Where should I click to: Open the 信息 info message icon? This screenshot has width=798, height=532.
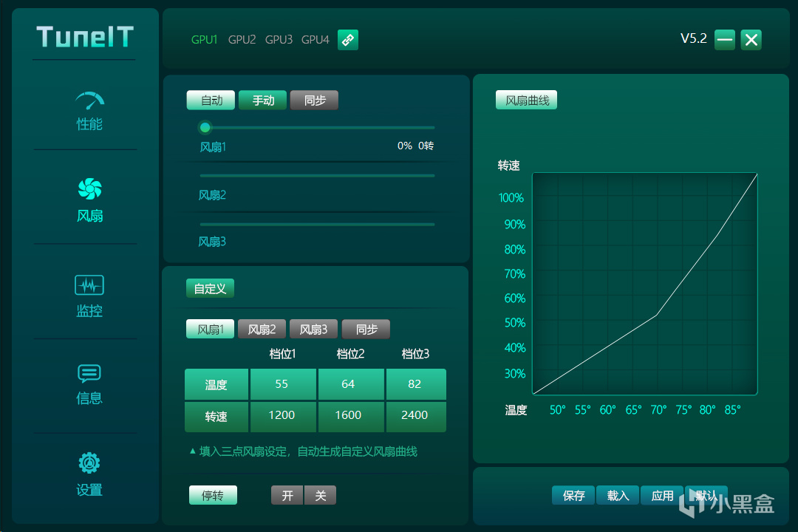[89, 374]
